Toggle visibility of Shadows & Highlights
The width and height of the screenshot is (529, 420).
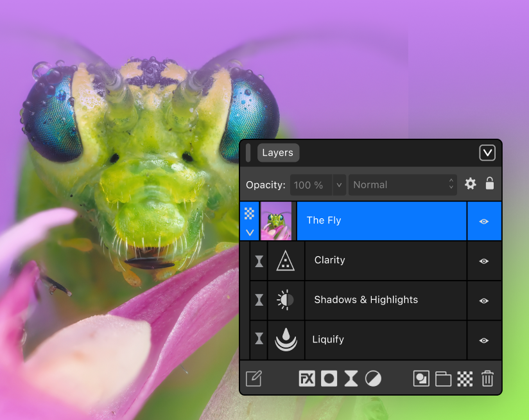[484, 301]
